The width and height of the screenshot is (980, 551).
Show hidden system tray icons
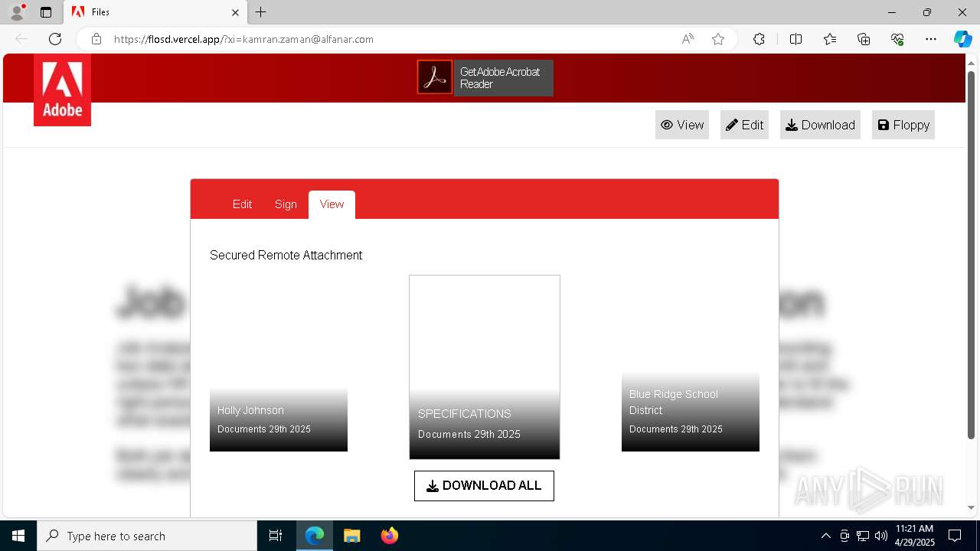click(825, 536)
